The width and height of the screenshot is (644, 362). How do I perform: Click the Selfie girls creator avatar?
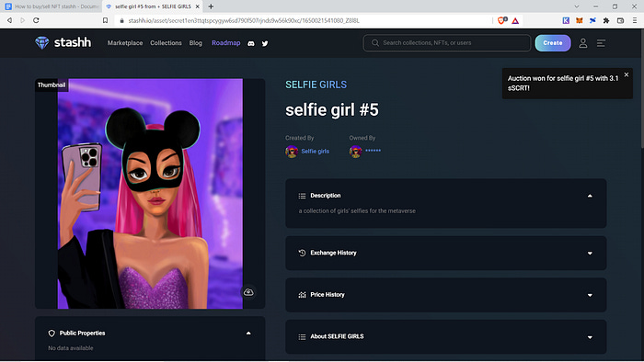[x=292, y=152]
